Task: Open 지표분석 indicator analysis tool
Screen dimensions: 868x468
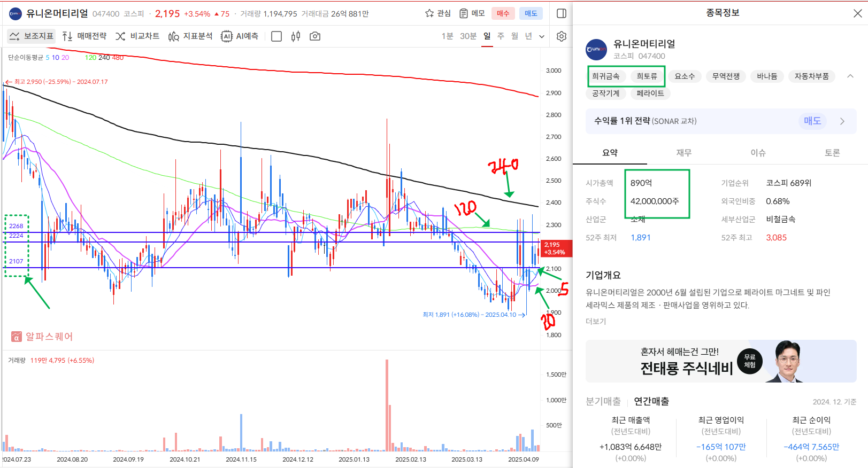Action: click(190, 36)
